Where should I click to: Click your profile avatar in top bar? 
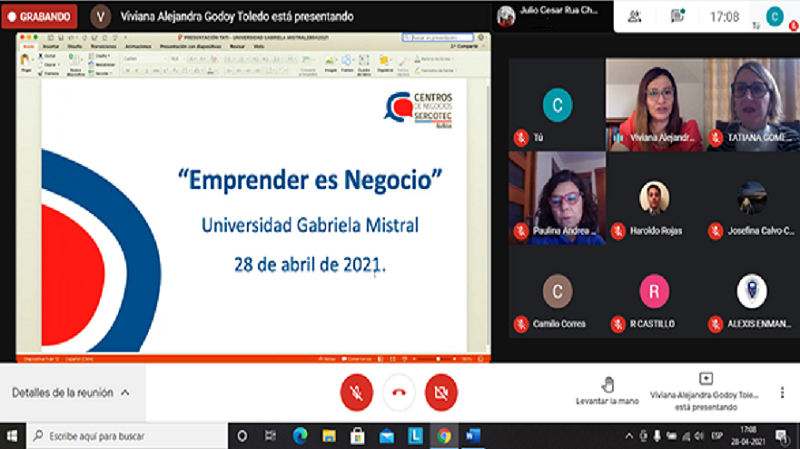774,17
